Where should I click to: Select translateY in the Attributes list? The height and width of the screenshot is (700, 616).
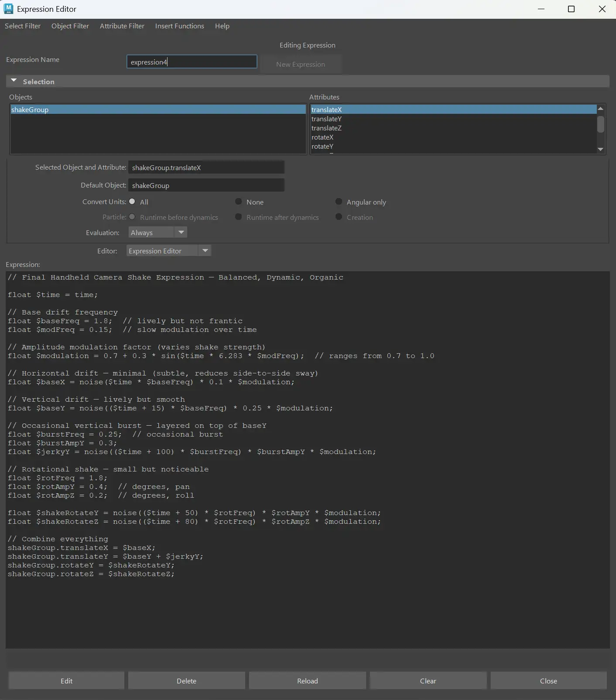tap(326, 119)
